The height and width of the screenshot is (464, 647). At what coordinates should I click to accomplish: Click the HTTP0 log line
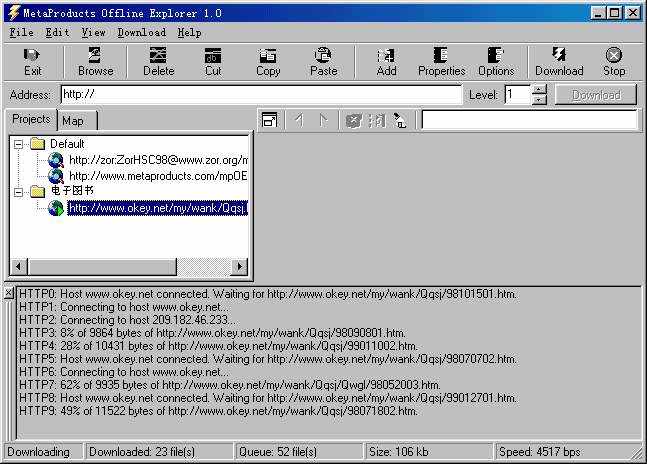267,294
